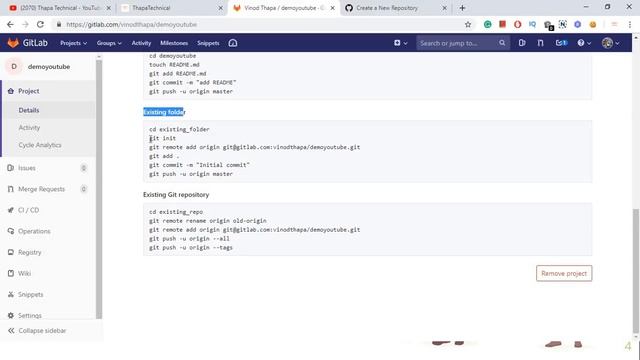Screen dimensions: 640x360
Task: Open Operations in the sidebar
Action: click(x=34, y=231)
